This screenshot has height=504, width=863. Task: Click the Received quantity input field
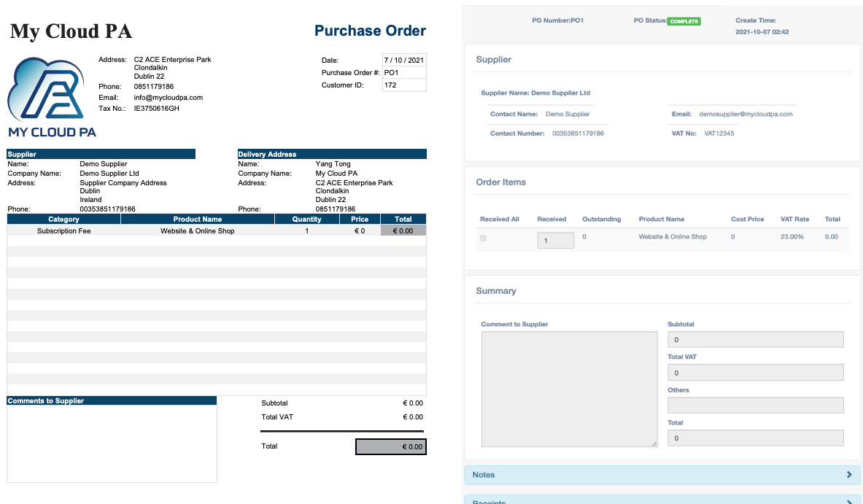(x=555, y=241)
